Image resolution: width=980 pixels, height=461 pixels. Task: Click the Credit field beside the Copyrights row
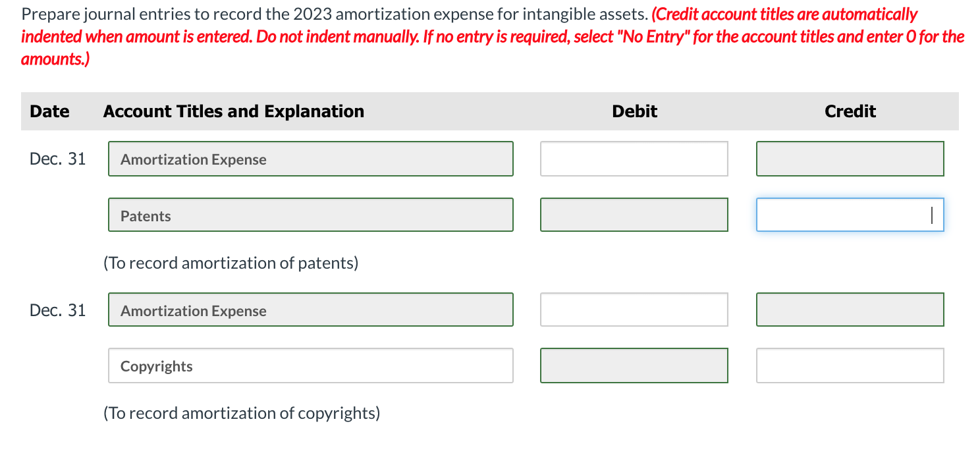click(850, 365)
